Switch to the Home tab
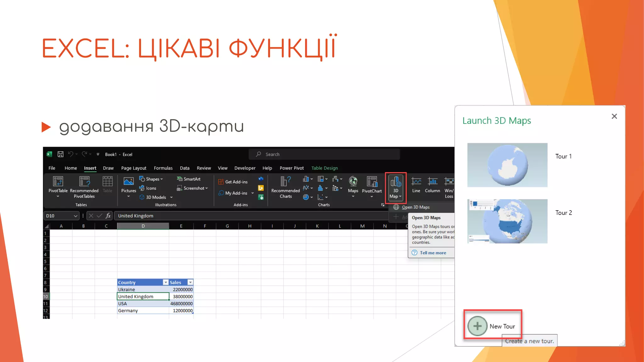Screen dimensions: 644x362 click(x=71, y=168)
